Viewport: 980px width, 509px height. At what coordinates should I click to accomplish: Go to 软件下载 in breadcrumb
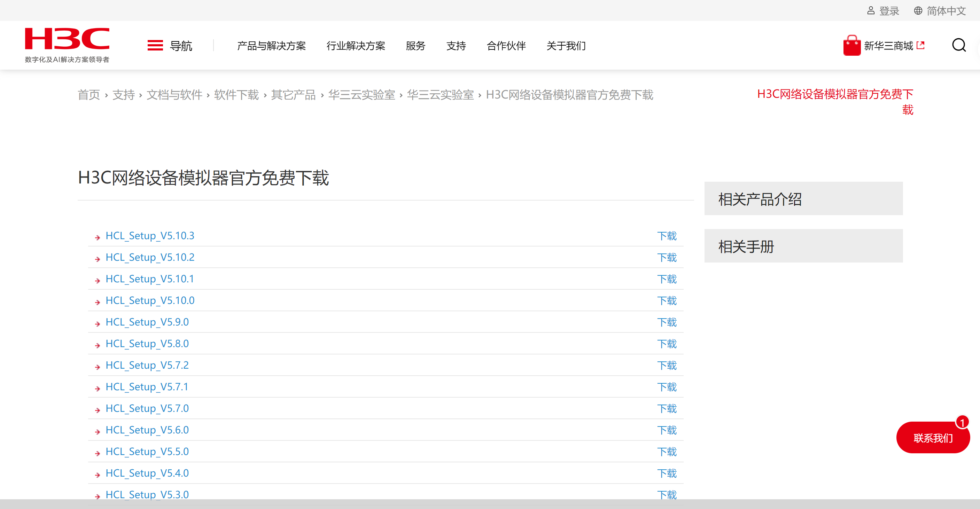click(236, 95)
